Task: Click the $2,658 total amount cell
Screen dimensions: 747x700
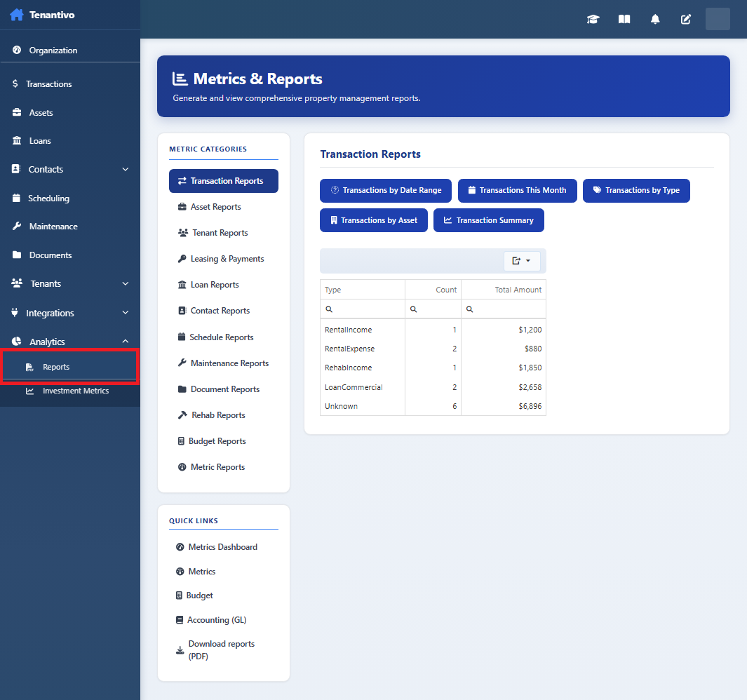Action: 504,387
